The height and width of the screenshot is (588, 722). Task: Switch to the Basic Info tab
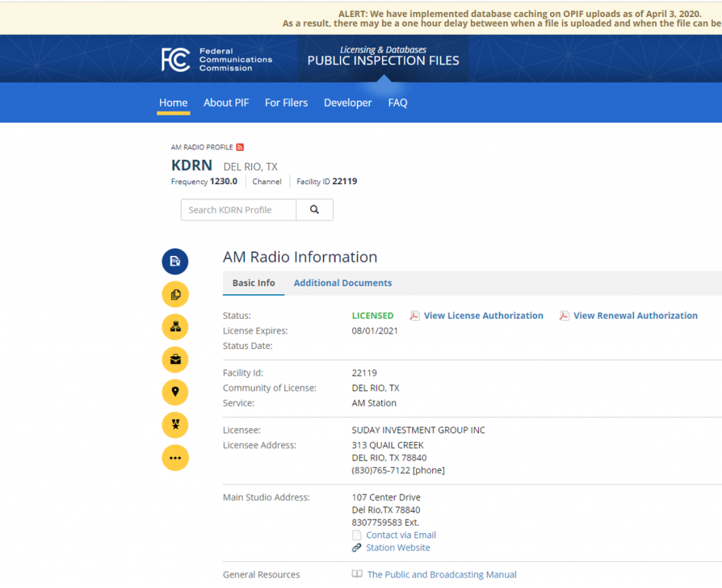click(x=253, y=283)
